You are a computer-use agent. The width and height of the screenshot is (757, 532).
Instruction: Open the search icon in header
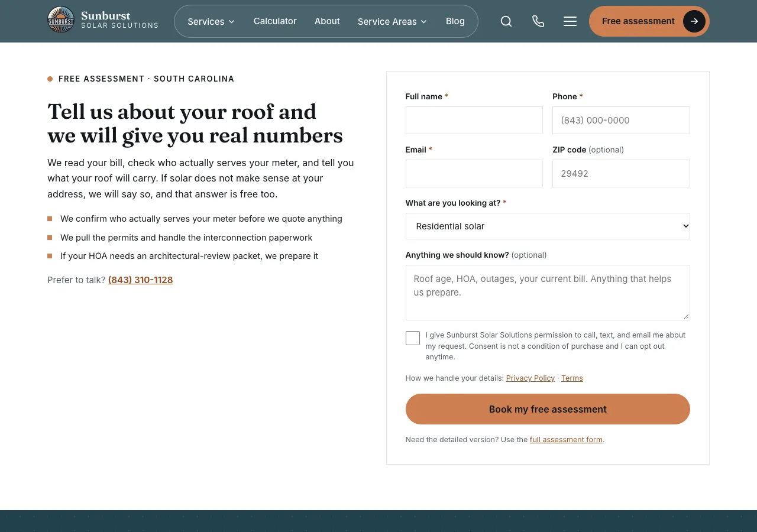point(506,21)
